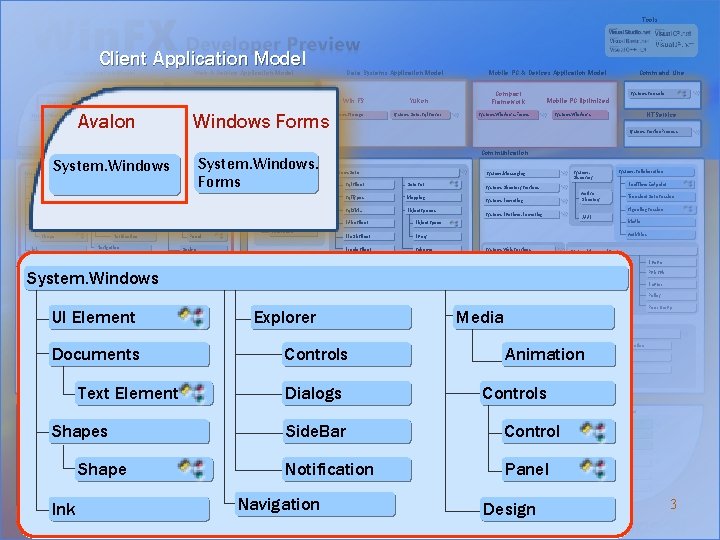Click the class icon in the UI Element box

(191, 316)
